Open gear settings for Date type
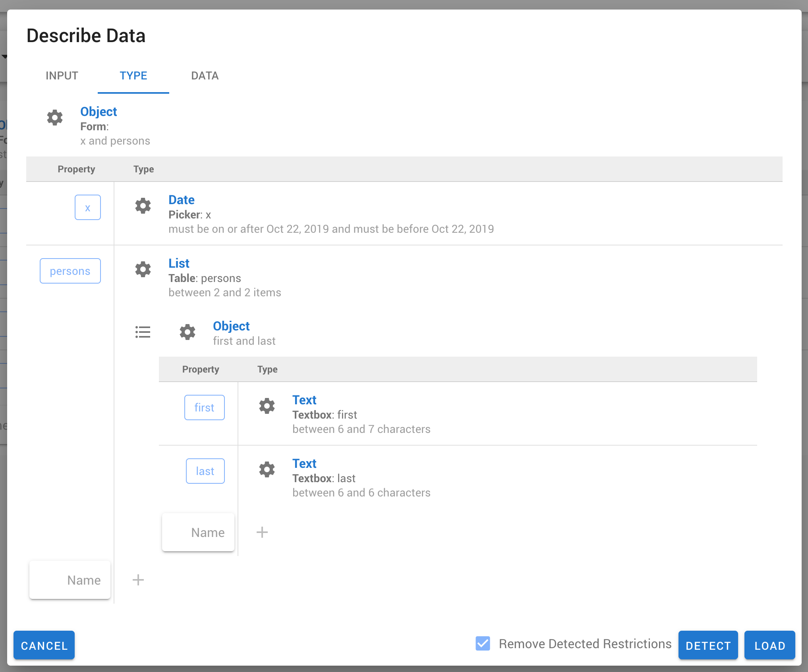This screenshot has width=808, height=672. pos(143,206)
